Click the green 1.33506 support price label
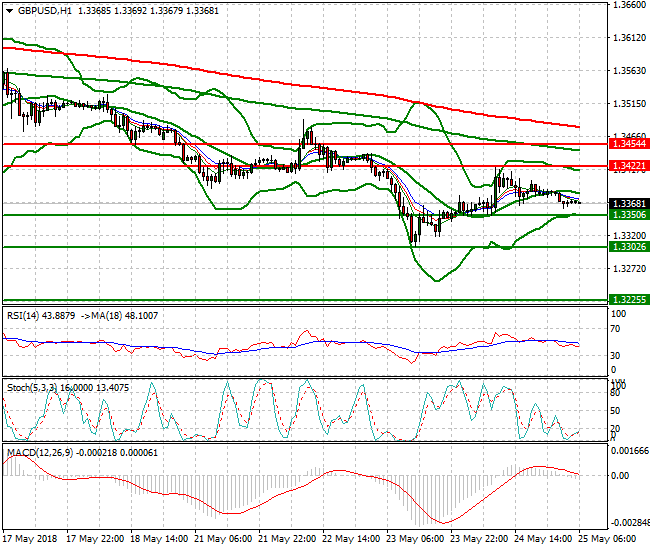 point(629,214)
